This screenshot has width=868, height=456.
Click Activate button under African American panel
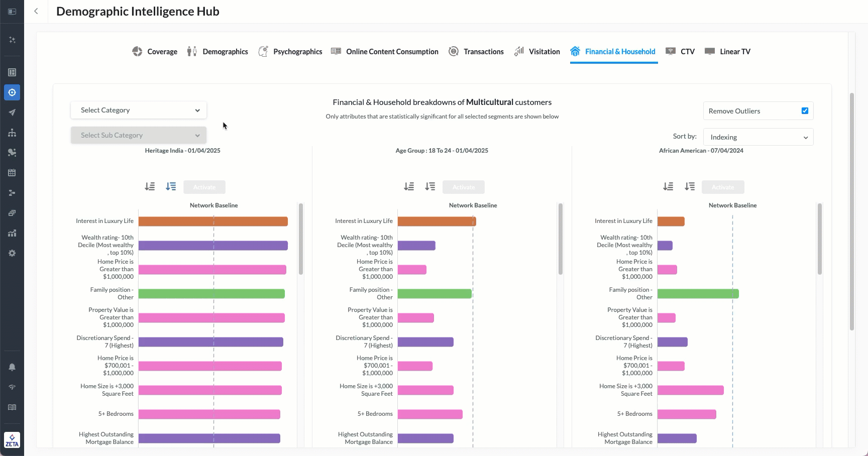723,187
